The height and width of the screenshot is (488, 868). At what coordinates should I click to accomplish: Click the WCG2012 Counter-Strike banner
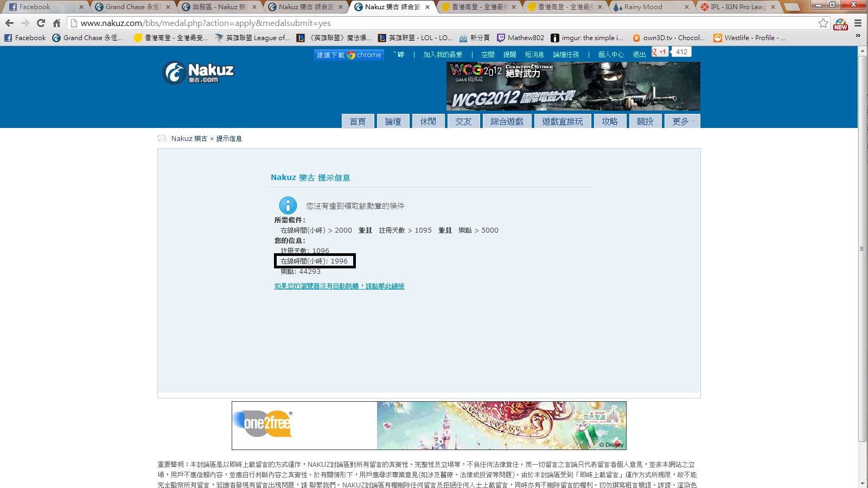tap(573, 86)
